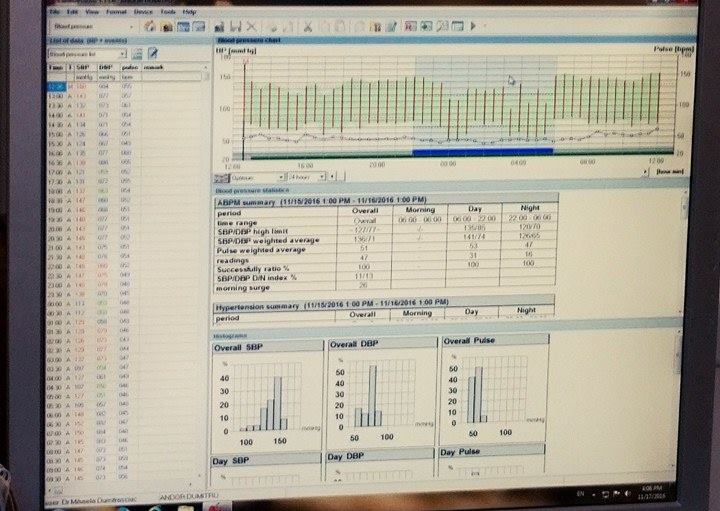
Task: Click the blue night period bar on chart
Action: [481, 153]
